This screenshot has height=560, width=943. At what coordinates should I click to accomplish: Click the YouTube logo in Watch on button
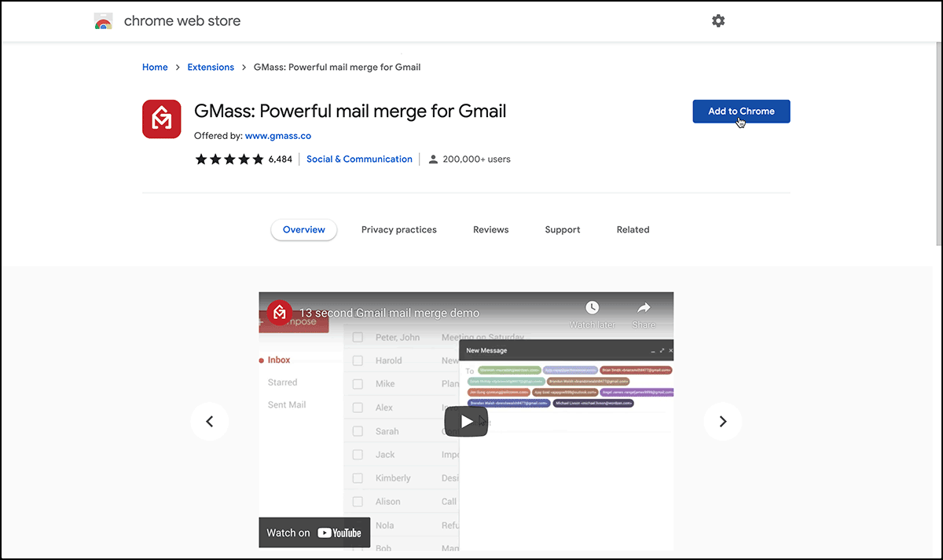tap(339, 533)
